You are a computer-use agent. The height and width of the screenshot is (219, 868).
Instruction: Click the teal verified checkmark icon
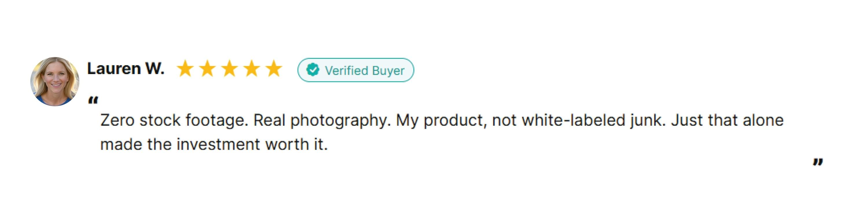tap(313, 70)
